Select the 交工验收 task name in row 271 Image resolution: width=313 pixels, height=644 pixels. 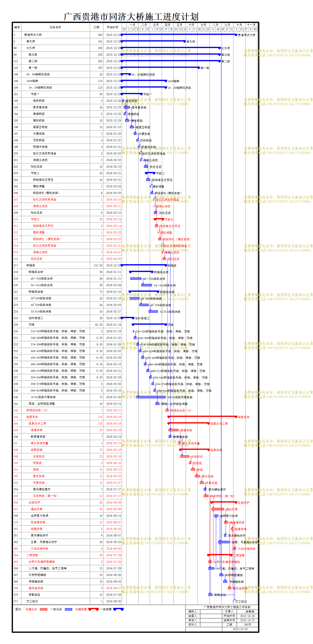click(x=32, y=601)
